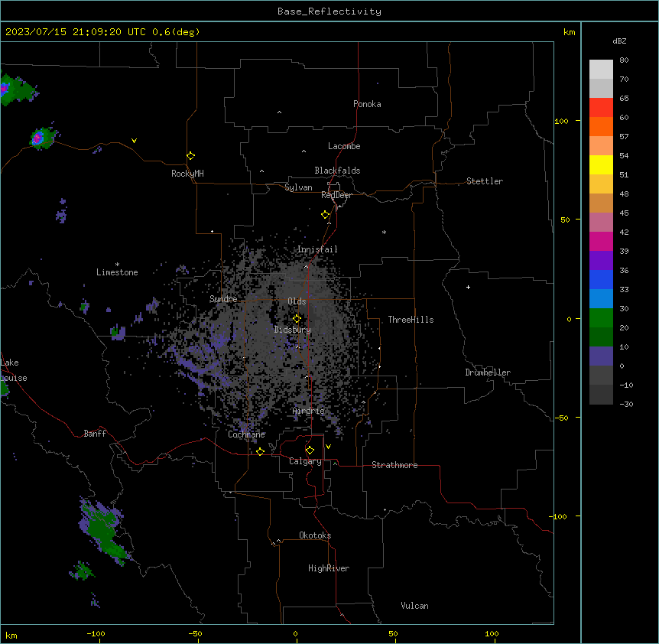Click the HighRiver town label
This screenshot has width=659, height=644.
pyautogui.click(x=329, y=568)
